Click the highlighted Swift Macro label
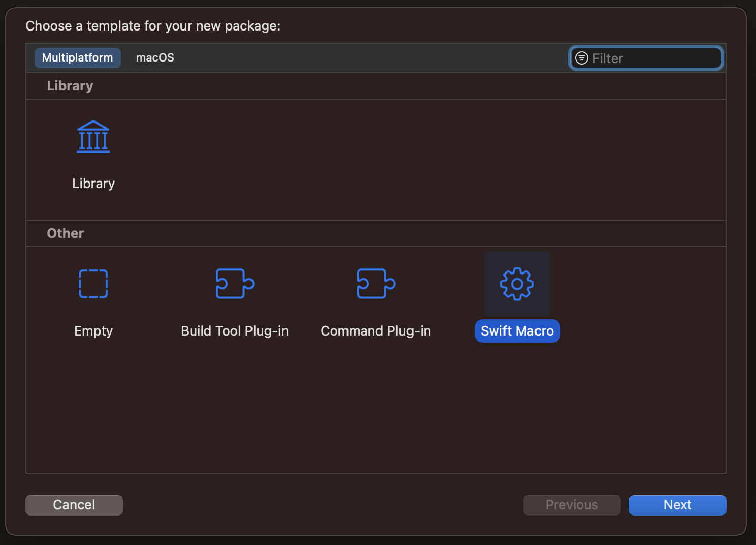Screen dimensions: 756x545 [517, 331]
